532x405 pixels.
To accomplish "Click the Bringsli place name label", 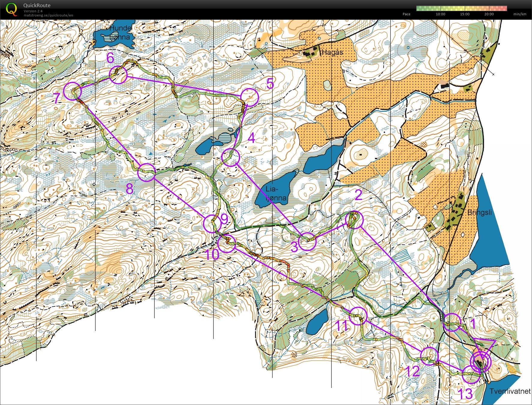I will [x=480, y=212].
